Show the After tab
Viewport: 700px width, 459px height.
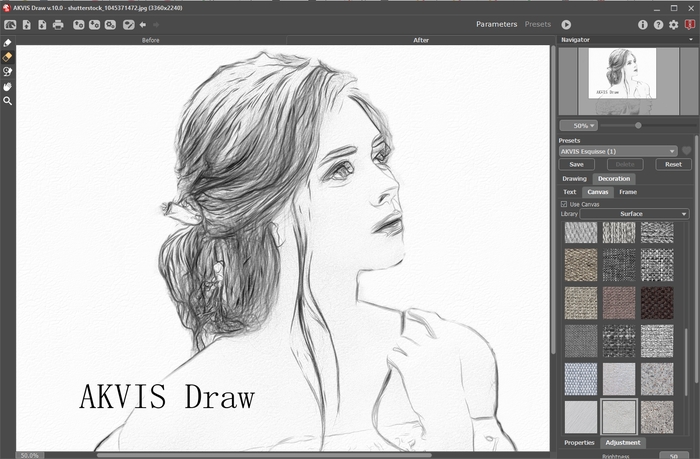click(421, 40)
